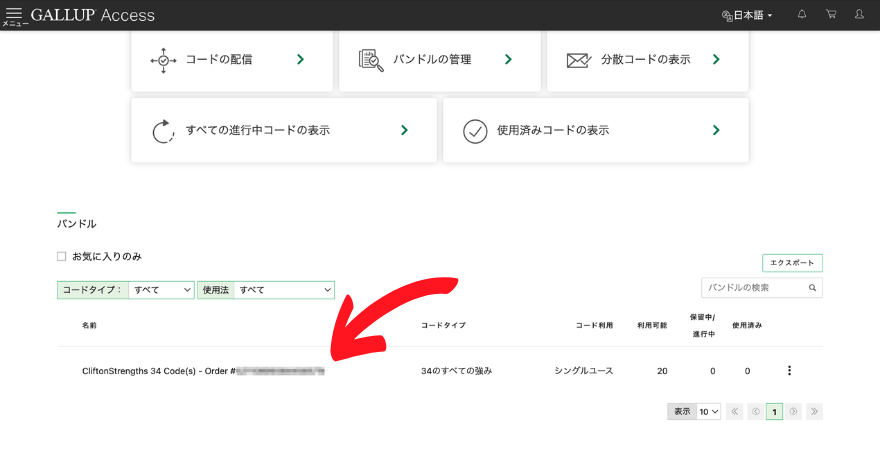Open the CliftonStrengths 34 Code(s) bundle
The image size is (880, 450).
tap(203, 371)
